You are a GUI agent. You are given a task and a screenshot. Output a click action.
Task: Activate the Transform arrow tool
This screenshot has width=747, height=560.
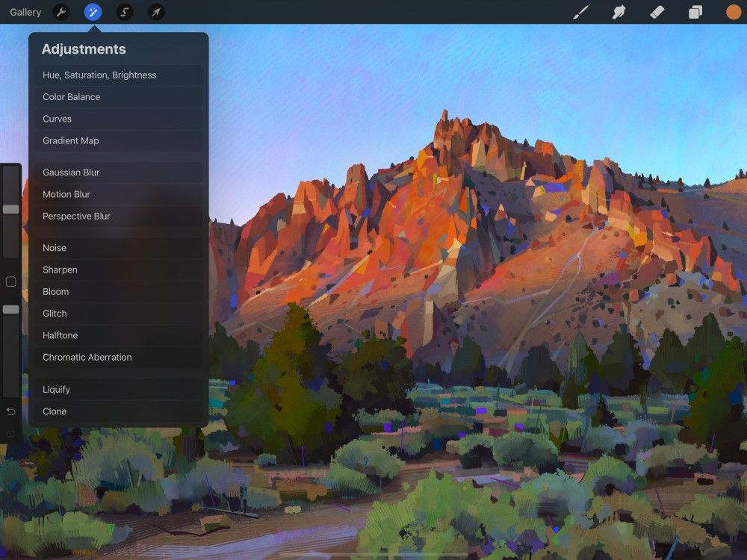[x=156, y=12]
